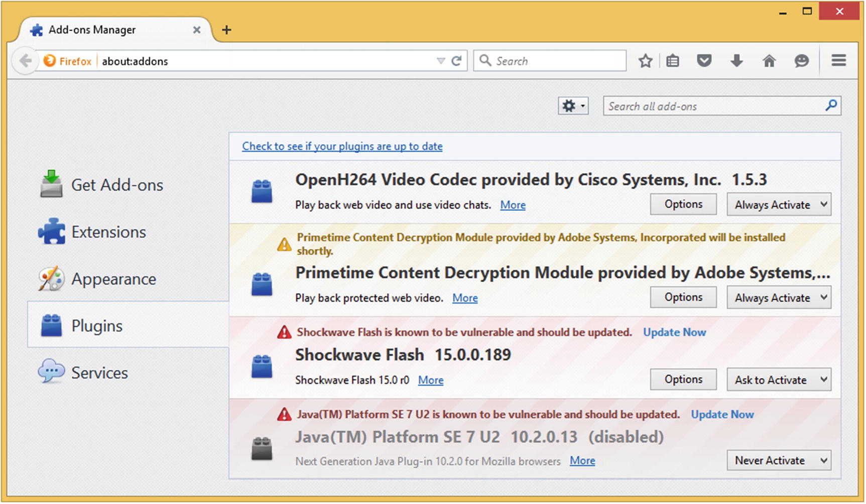Image resolution: width=866 pixels, height=504 pixels.
Task: Click More link for Primetime Content Decryption
Action: point(465,298)
